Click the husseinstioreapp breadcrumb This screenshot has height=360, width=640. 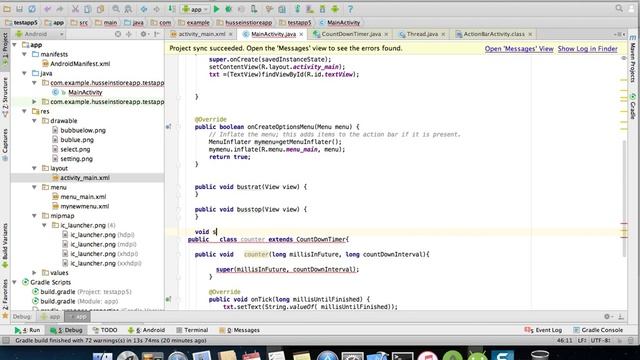coord(244,22)
